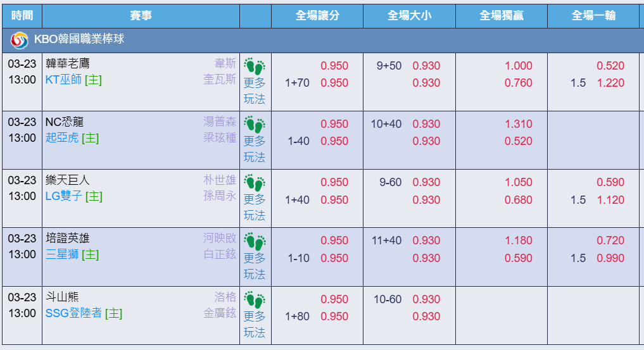Open the KT巫師 [主] team link
Image resolution: width=644 pixels, height=350 pixels.
[73, 80]
